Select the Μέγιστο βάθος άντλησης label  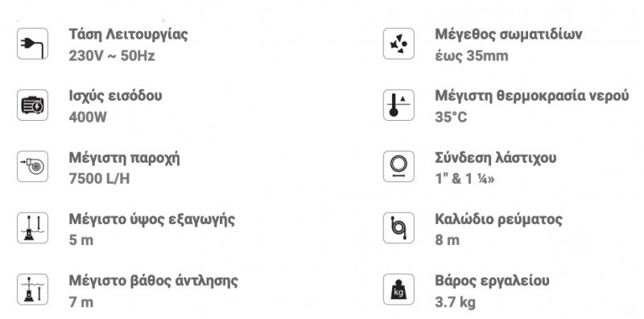point(153,281)
